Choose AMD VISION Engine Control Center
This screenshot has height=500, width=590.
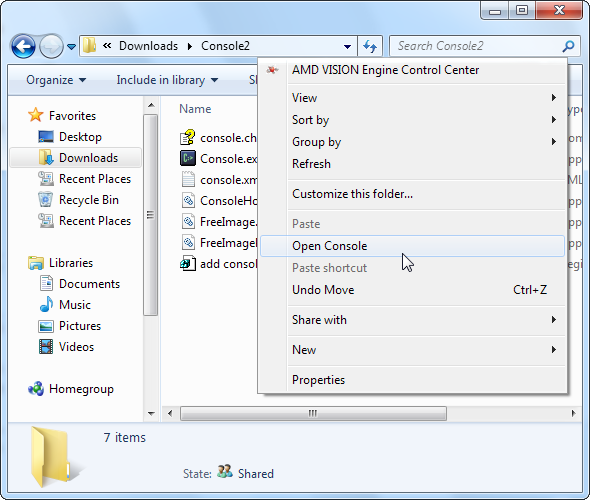(385, 70)
